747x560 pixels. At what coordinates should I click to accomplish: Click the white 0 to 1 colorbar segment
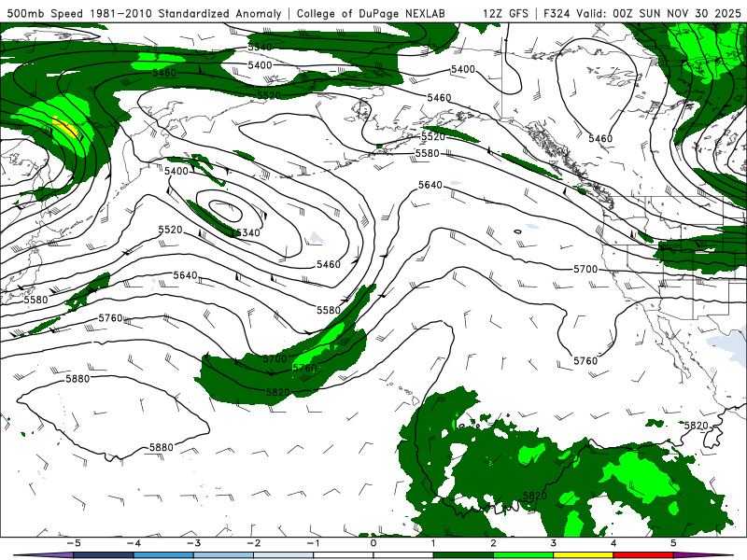click(403, 555)
